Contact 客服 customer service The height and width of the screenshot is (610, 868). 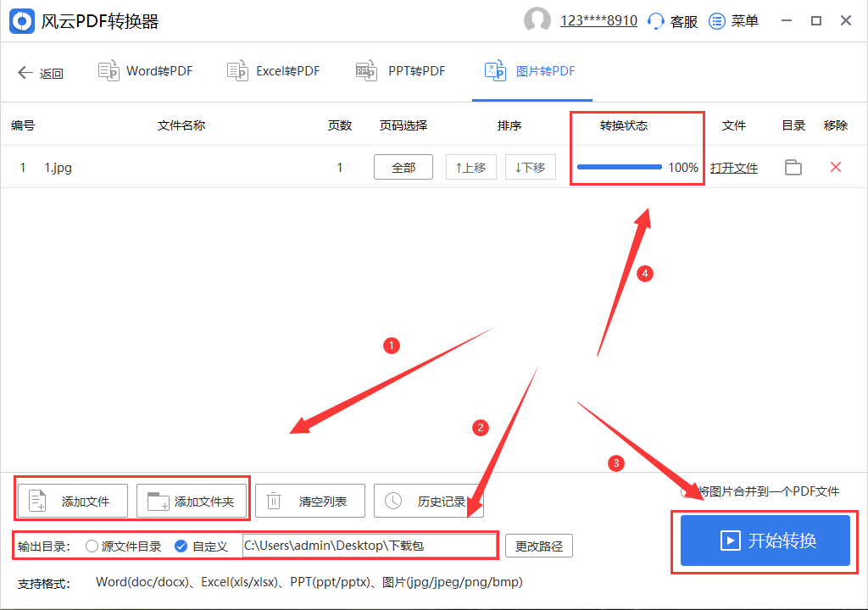click(672, 21)
